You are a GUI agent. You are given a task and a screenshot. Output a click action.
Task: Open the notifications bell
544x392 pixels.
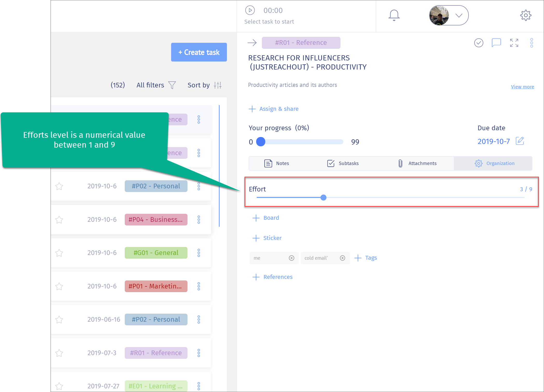(394, 15)
